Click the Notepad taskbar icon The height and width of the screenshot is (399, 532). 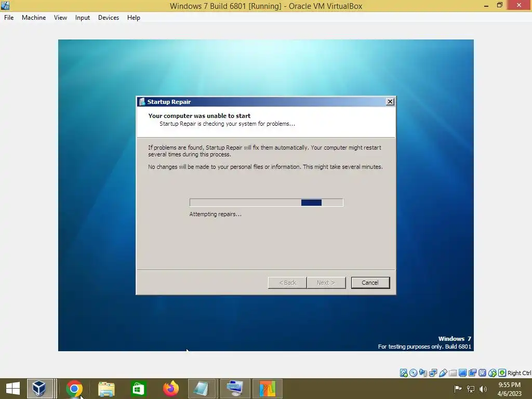tap(202, 389)
